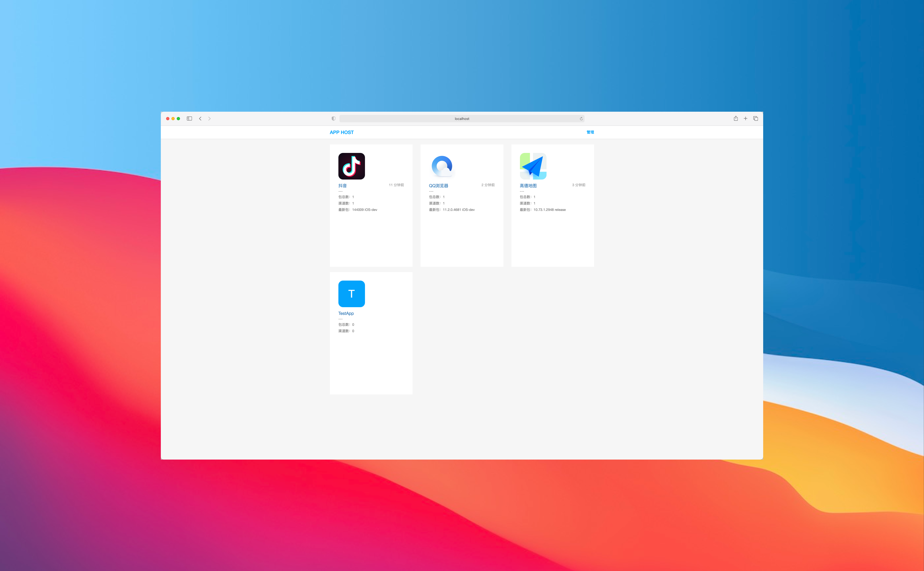Reload page using refresh icon

click(581, 119)
